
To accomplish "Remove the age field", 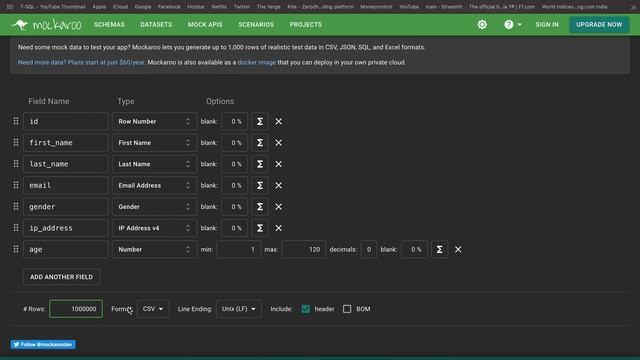I will click(458, 249).
